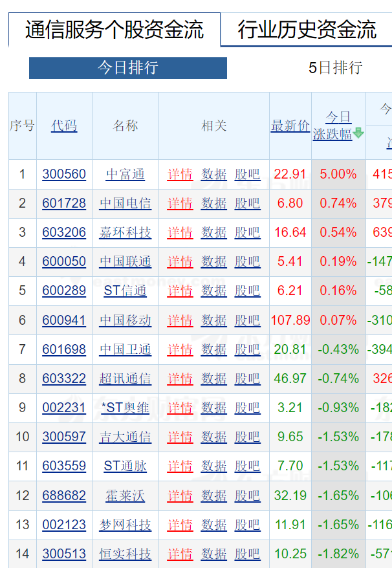Open stock name 中国移动

pyautogui.click(x=125, y=320)
